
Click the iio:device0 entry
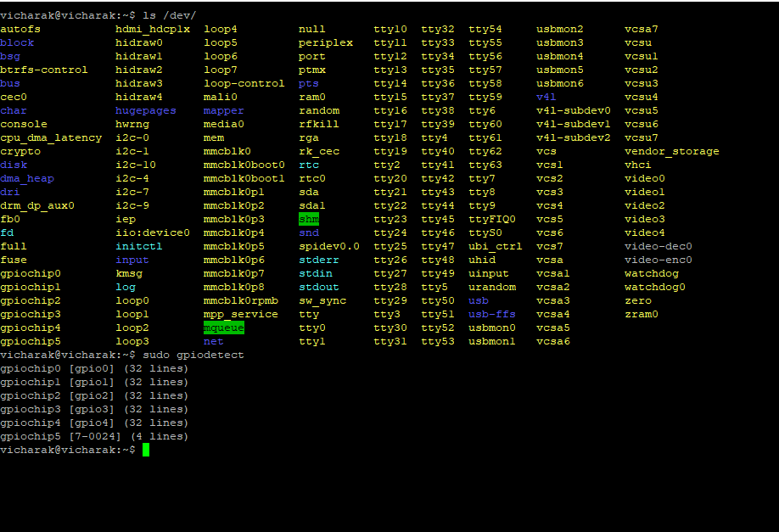tap(153, 232)
